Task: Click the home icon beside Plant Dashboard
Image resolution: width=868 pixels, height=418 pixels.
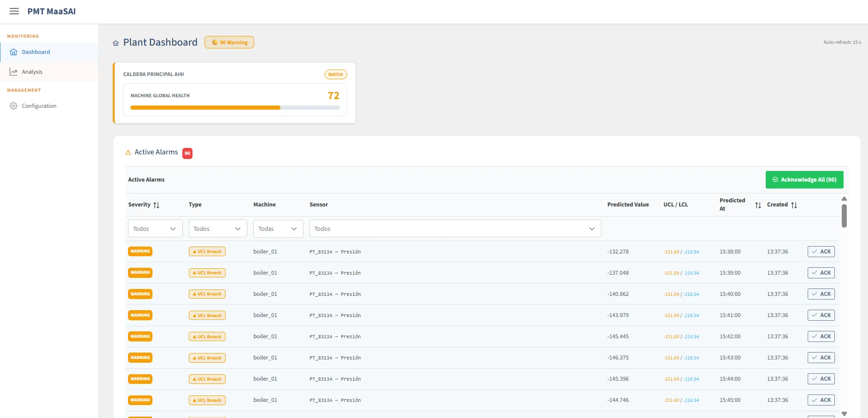Action: [x=116, y=43]
